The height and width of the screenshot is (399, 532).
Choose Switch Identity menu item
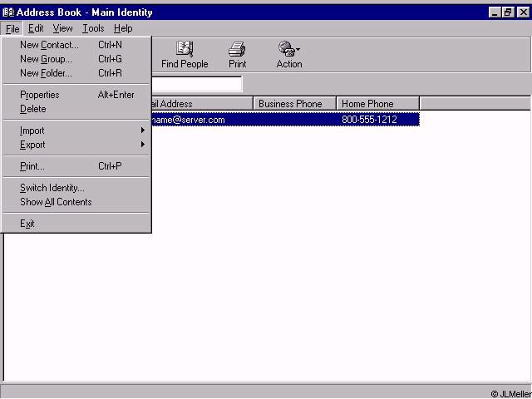pyautogui.click(x=52, y=188)
